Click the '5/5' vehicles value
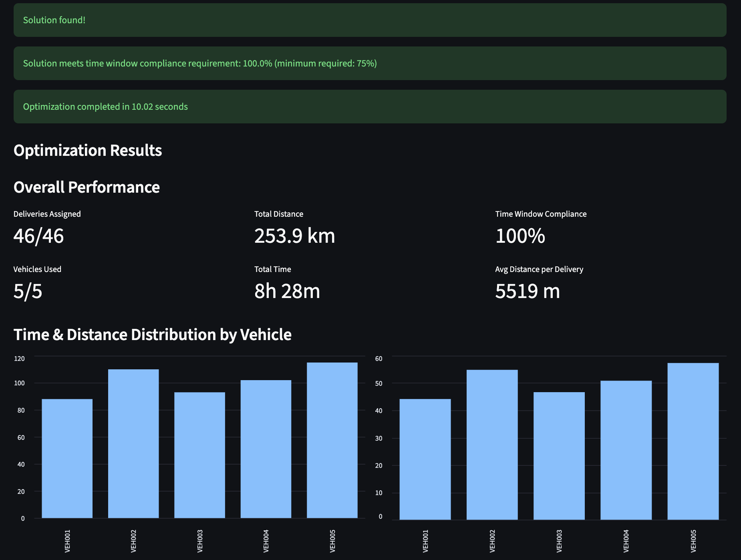Screen dimensions: 741x560 coord(28,291)
